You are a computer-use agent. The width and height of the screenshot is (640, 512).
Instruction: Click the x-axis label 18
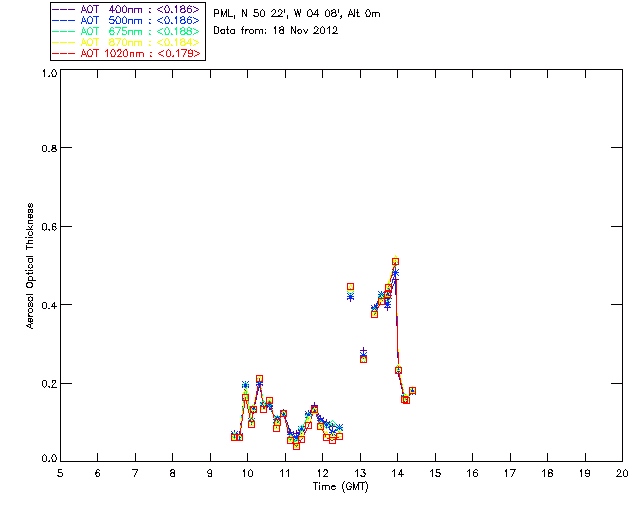click(x=547, y=473)
